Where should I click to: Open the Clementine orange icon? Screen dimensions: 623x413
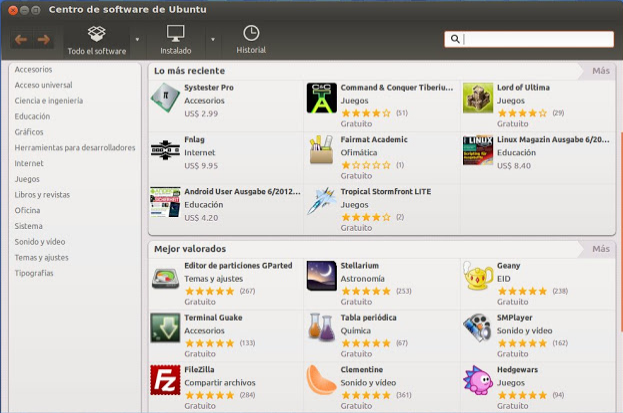point(321,380)
